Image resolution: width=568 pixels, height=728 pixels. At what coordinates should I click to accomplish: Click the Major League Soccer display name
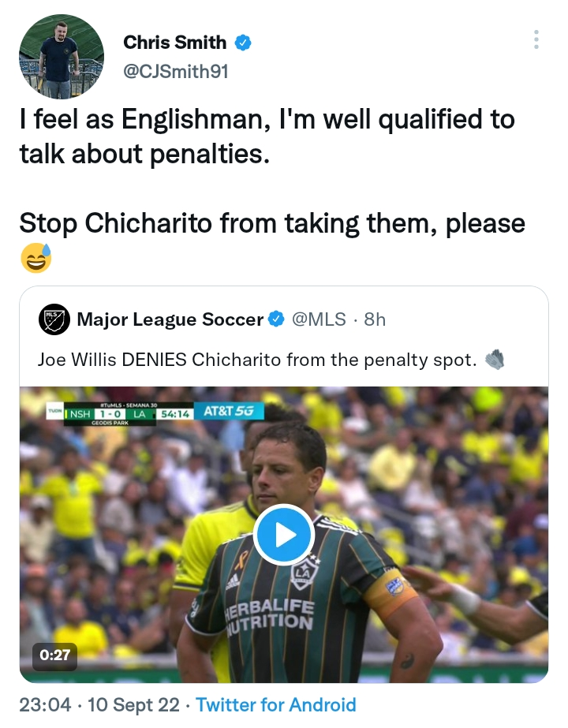tap(170, 319)
